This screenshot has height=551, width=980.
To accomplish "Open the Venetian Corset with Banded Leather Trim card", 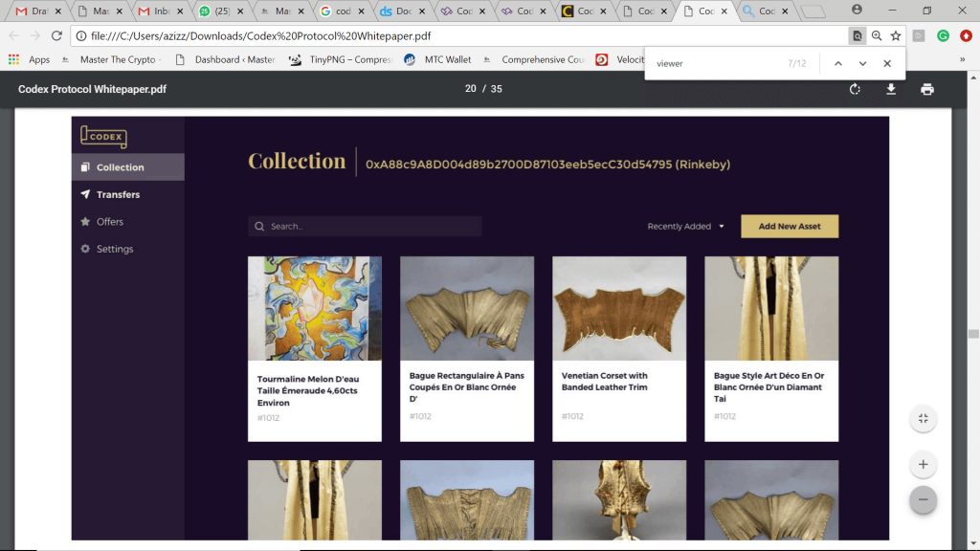I will [619, 348].
